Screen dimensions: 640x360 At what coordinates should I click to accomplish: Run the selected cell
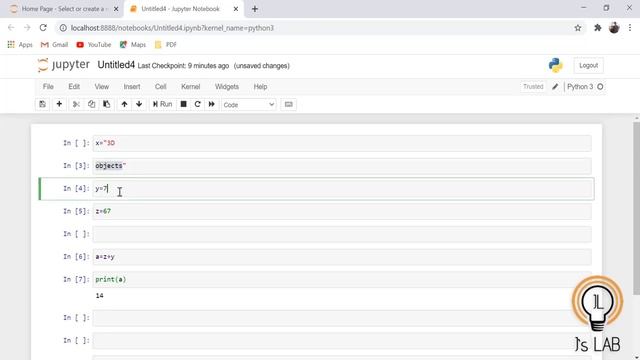click(x=162, y=104)
